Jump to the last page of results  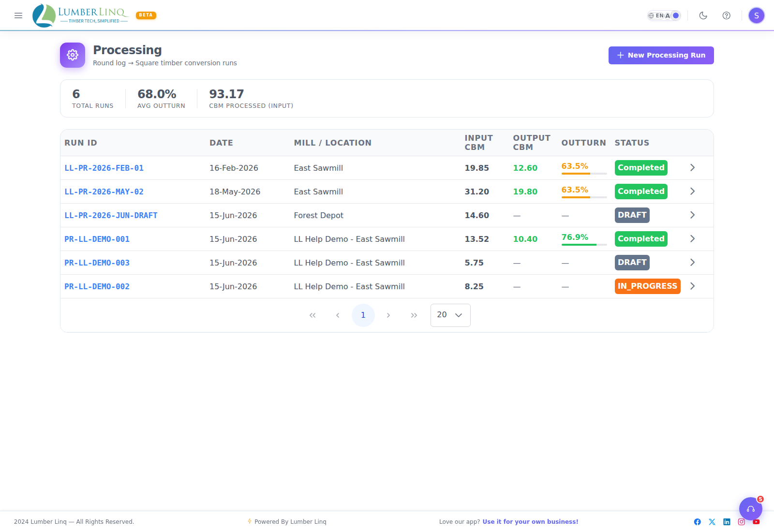pos(414,315)
